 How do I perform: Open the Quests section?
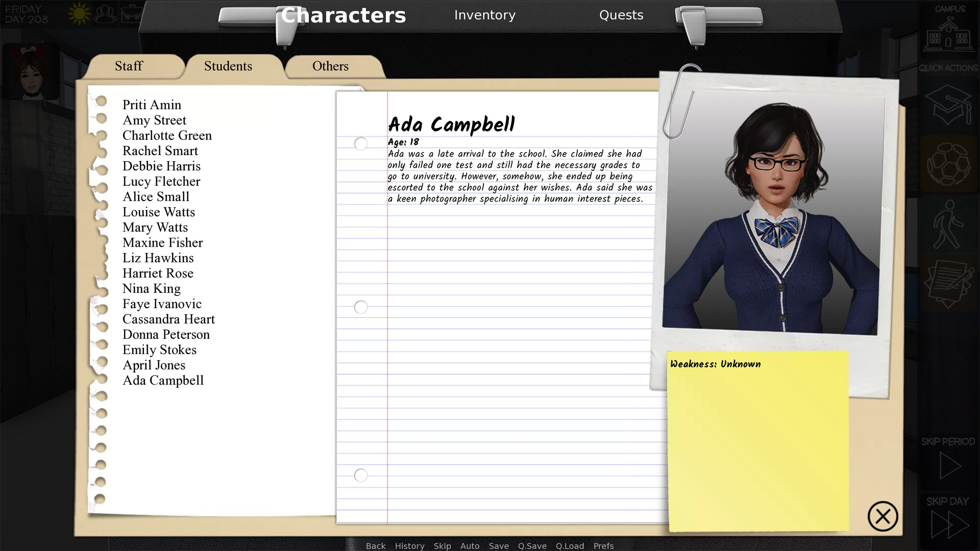tap(621, 15)
